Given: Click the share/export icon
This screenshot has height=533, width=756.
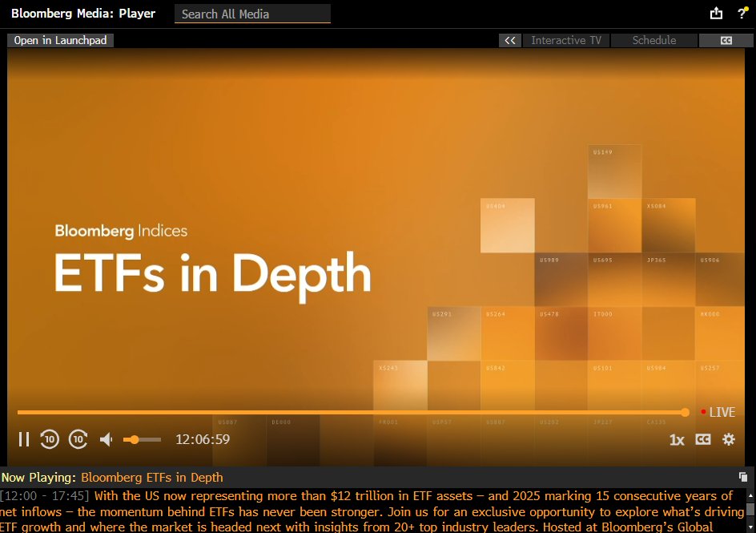Looking at the screenshot, I should [716, 14].
